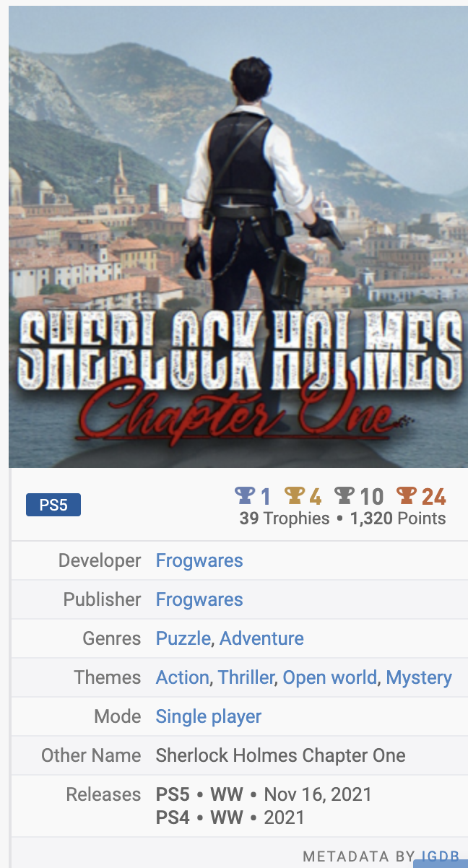
Task: Select the PS5 platform badge
Action: pyautogui.click(x=53, y=505)
